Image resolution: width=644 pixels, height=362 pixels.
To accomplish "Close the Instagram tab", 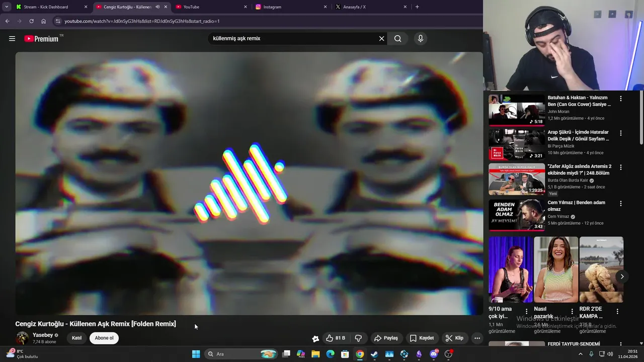I will (x=325, y=7).
